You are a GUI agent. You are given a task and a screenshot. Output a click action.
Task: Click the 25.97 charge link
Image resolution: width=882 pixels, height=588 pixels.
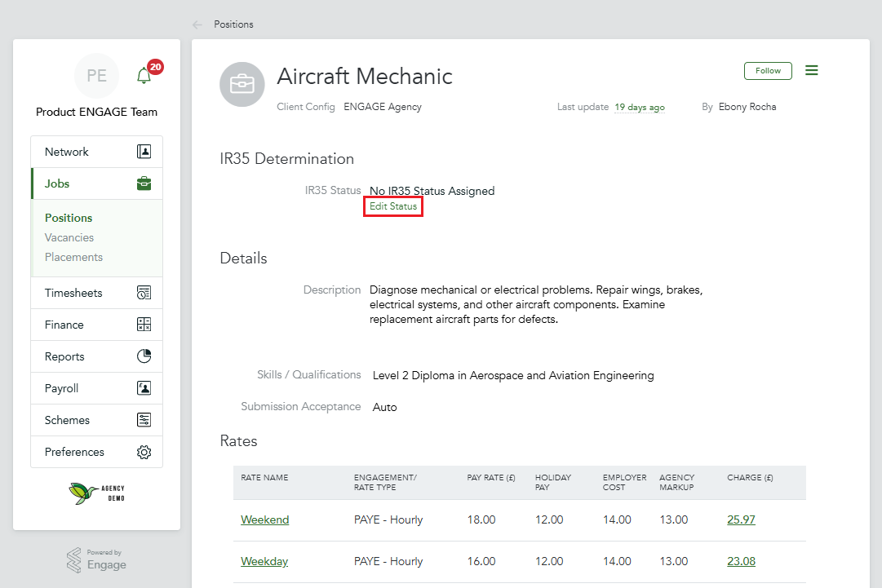(x=741, y=520)
